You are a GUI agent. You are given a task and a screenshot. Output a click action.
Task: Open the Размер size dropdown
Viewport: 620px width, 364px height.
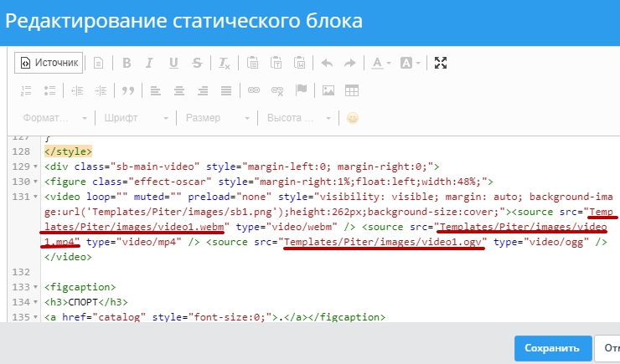pyautogui.click(x=217, y=118)
